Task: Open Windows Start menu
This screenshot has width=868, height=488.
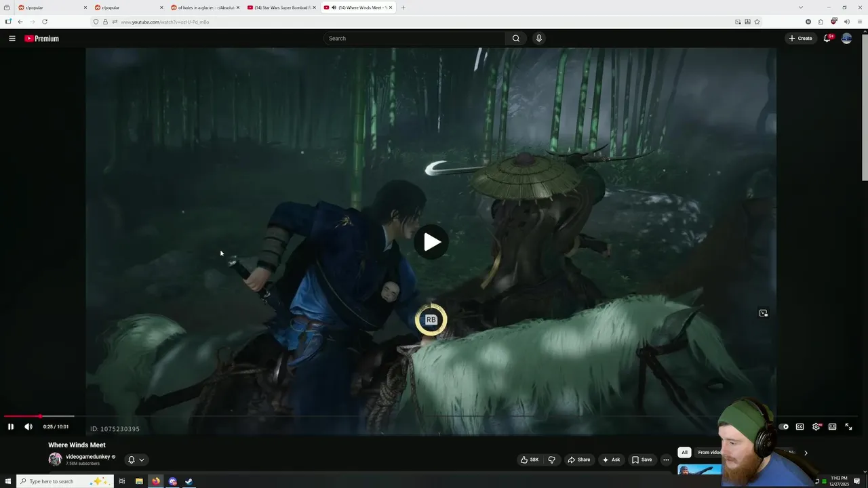Action: pos(8,481)
